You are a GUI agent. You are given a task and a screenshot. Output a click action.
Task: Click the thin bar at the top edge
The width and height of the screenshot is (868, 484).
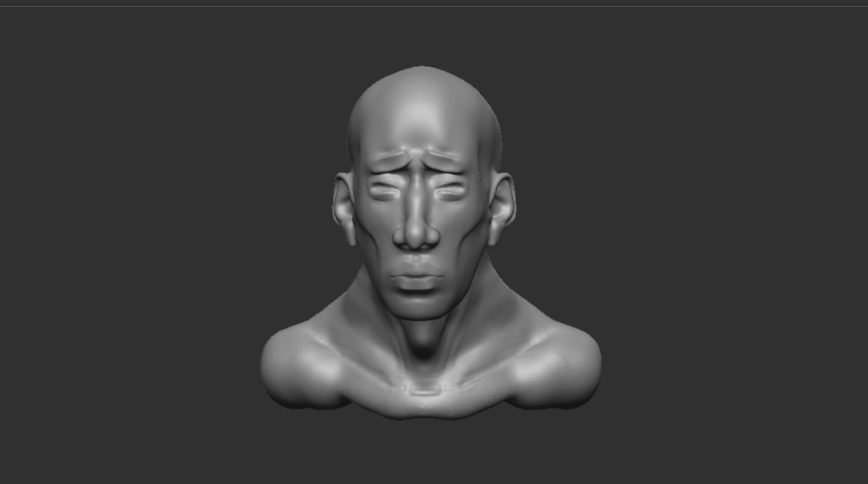[x=434, y=3]
